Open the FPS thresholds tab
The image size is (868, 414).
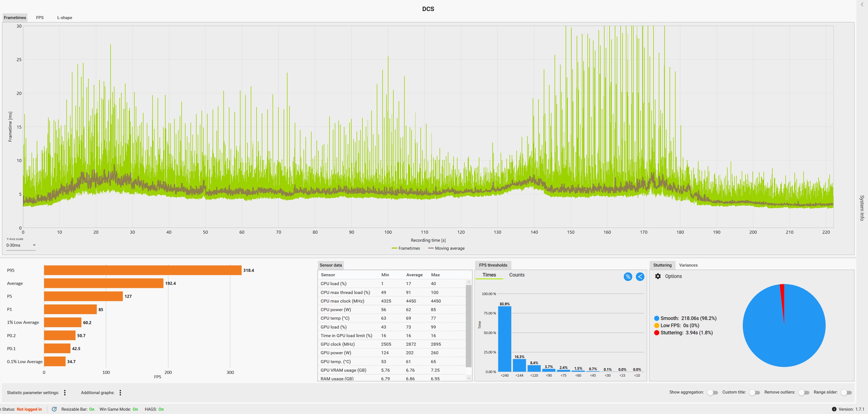click(493, 265)
